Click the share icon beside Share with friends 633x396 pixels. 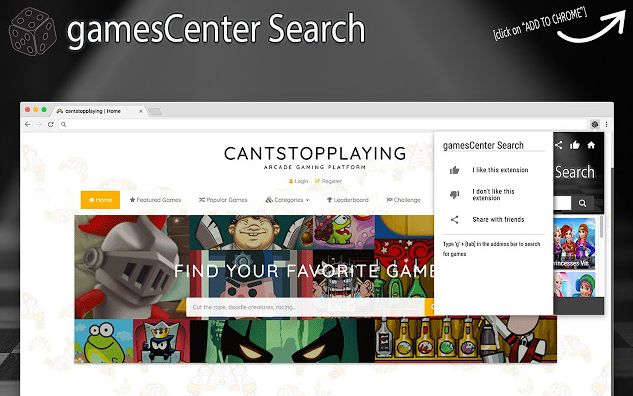pyautogui.click(x=455, y=220)
